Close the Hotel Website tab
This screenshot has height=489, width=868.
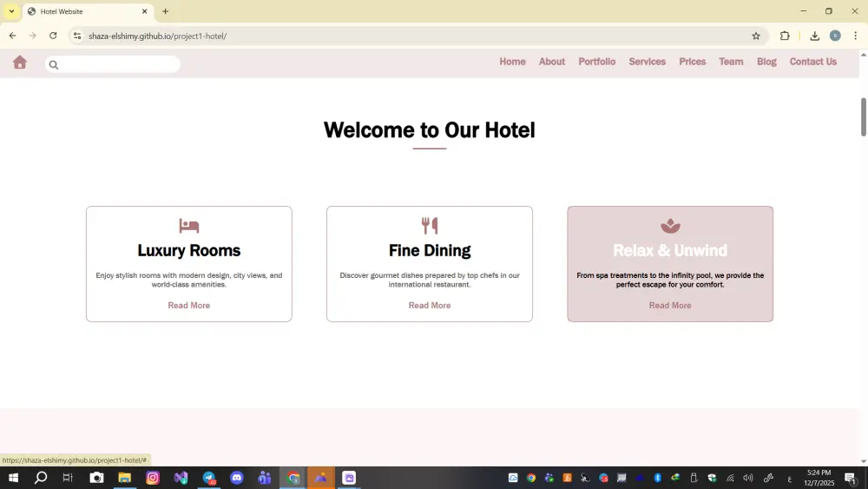tap(144, 11)
